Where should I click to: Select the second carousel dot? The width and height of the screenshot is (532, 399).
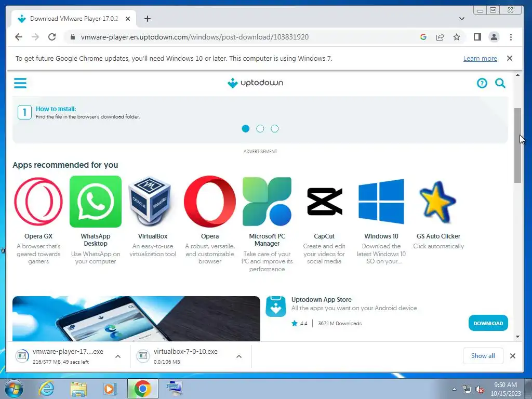click(260, 129)
